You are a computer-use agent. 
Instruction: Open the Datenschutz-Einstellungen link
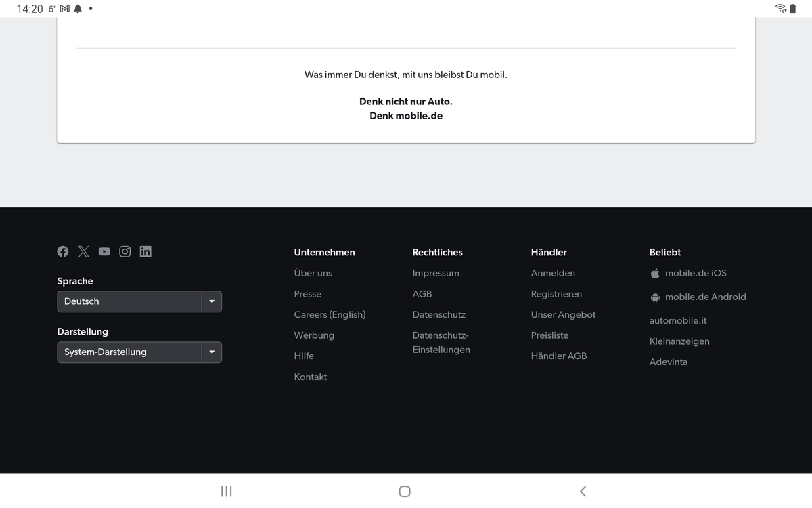click(x=441, y=343)
